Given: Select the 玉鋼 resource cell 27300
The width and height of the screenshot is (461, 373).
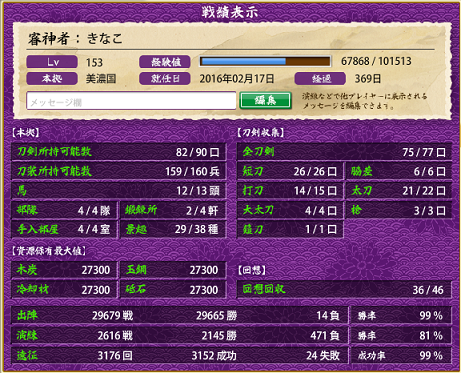Looking at the screenshot, I should pos(173,270).
